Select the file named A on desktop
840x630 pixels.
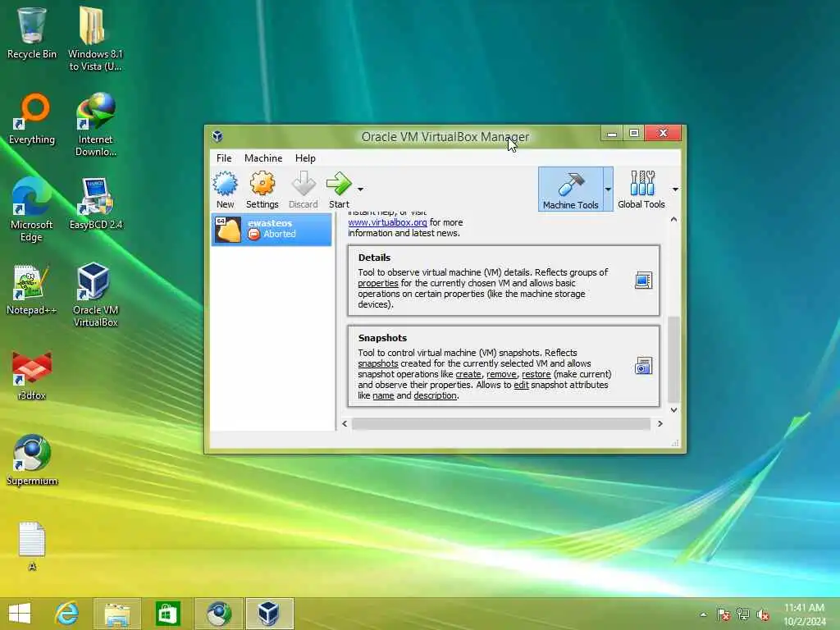tap(32, 546)
